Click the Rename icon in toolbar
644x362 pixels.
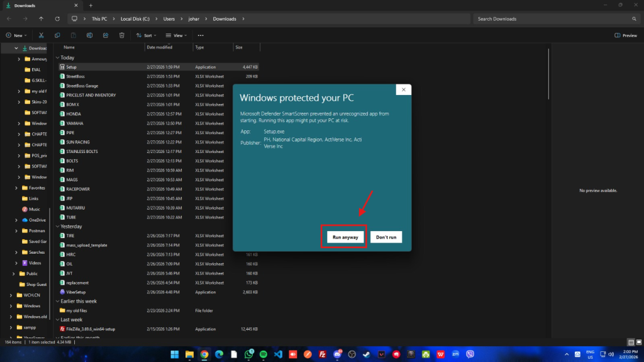pyautogui.click(x=89, y=36)
